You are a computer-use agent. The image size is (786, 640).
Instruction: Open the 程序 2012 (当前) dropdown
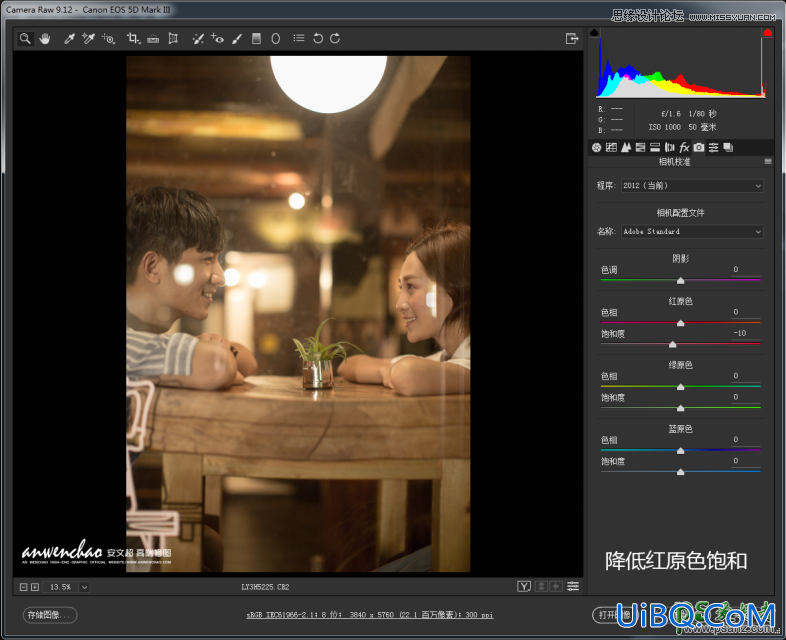[x=692, y=185]
